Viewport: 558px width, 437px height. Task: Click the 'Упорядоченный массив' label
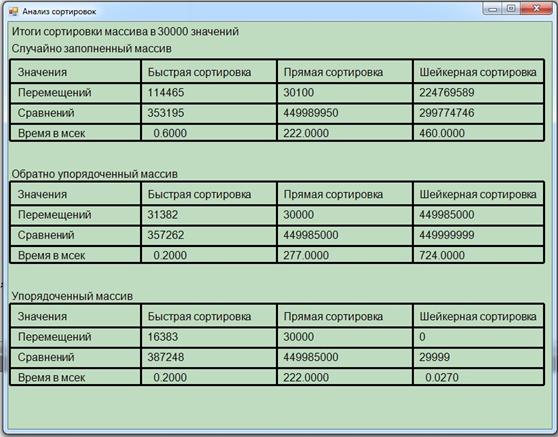pos(72,296)
